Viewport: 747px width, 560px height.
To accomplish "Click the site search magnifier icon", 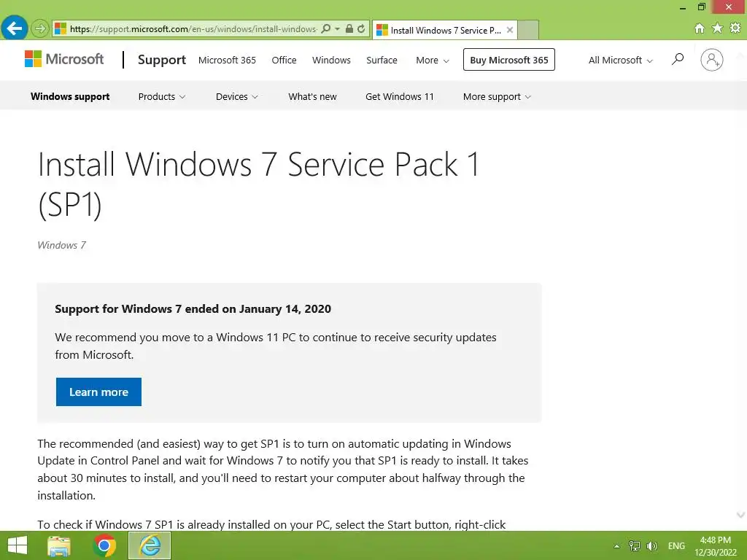I will (678, 60).
